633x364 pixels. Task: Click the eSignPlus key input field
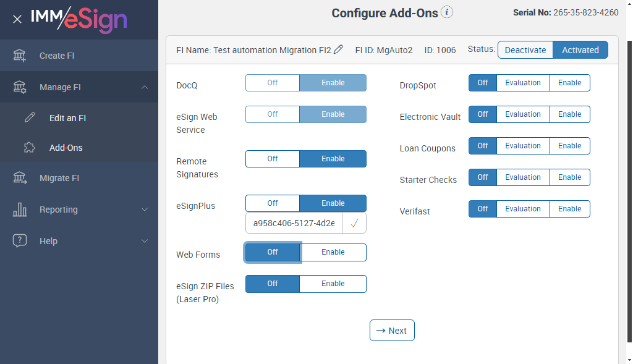click(294, 224)
